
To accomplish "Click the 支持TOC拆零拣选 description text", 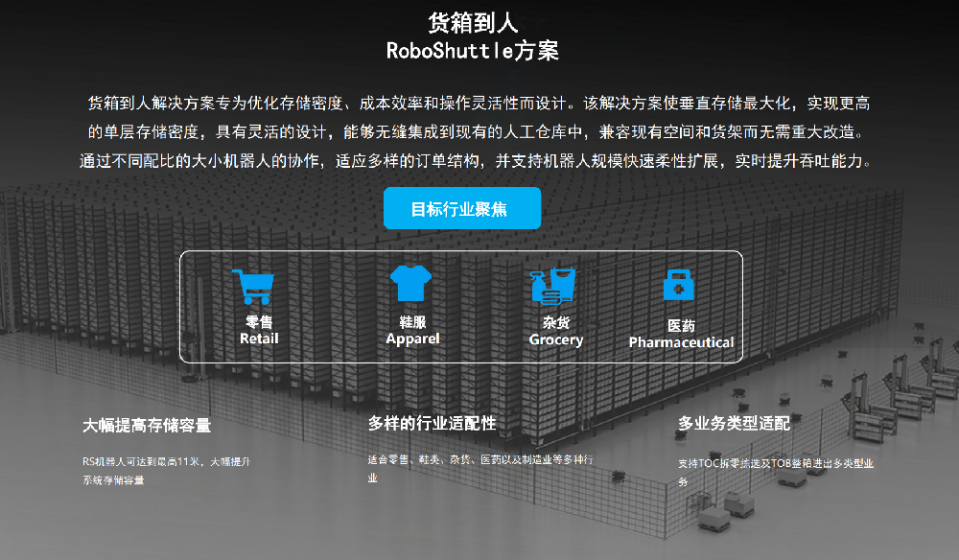I will click(x=775, y=462).
